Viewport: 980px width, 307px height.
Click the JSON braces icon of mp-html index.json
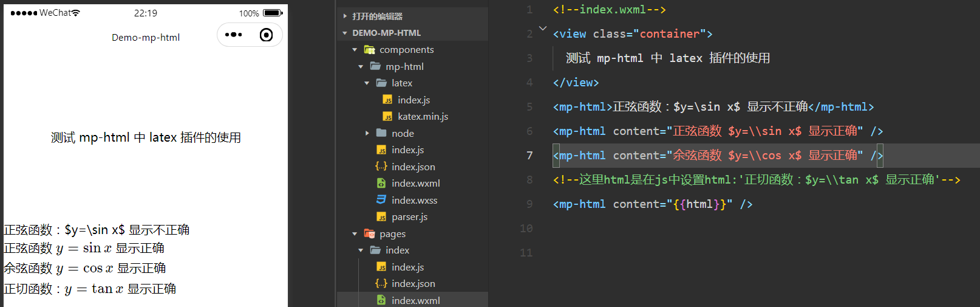381,167
